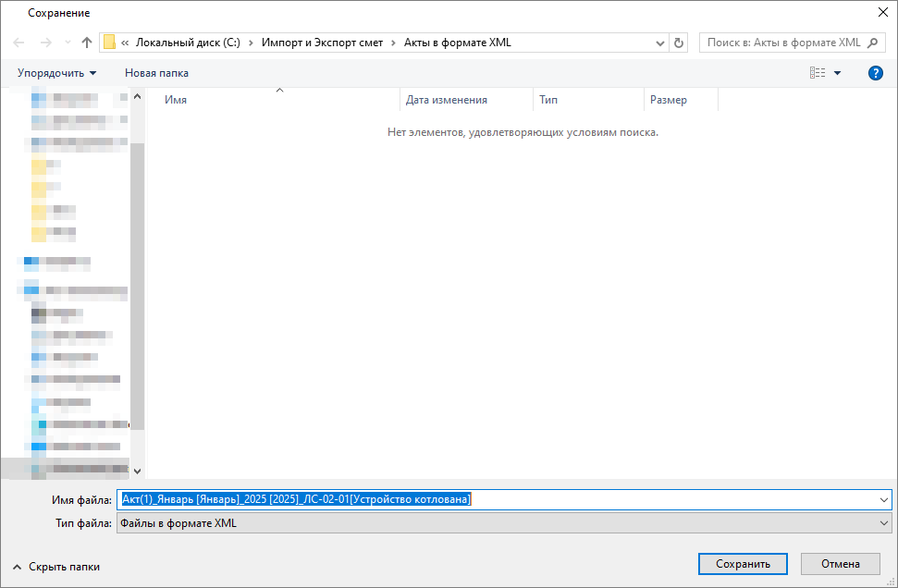Open the help question mark icon
The width and height of the screenshot is (898, 588).
pyautogui.click(x=875, y=73)
